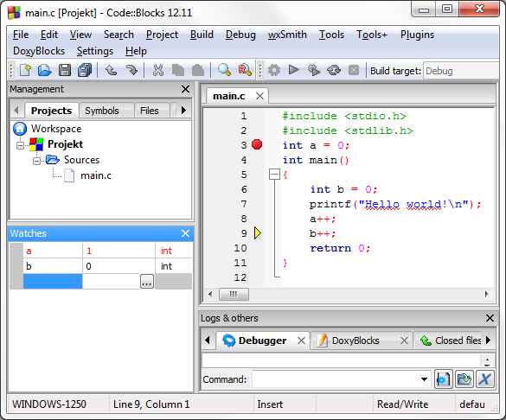
Task: Open the Build menu
Action: [x=202, y=35]
